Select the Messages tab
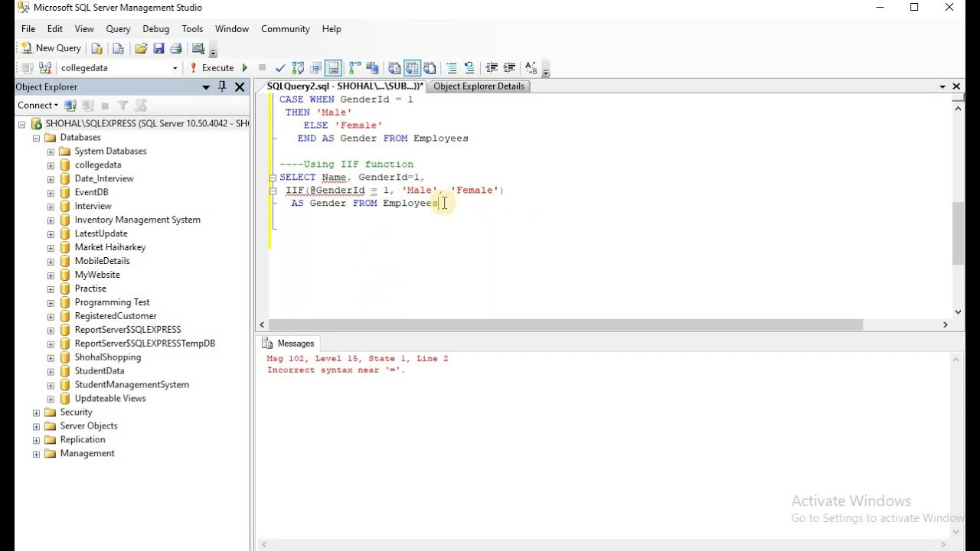980x551 pixels. pyautogui.click(x=290, y=344)
